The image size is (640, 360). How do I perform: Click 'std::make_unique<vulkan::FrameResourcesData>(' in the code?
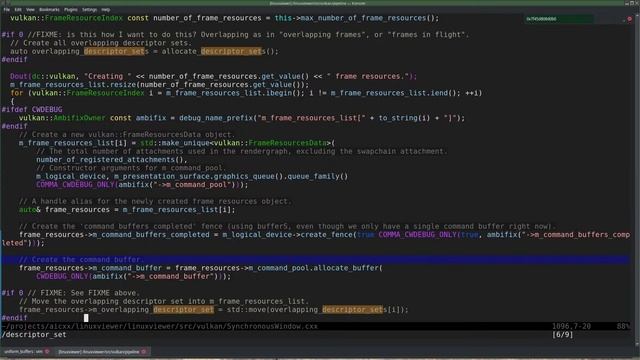[x=238, y=143]
